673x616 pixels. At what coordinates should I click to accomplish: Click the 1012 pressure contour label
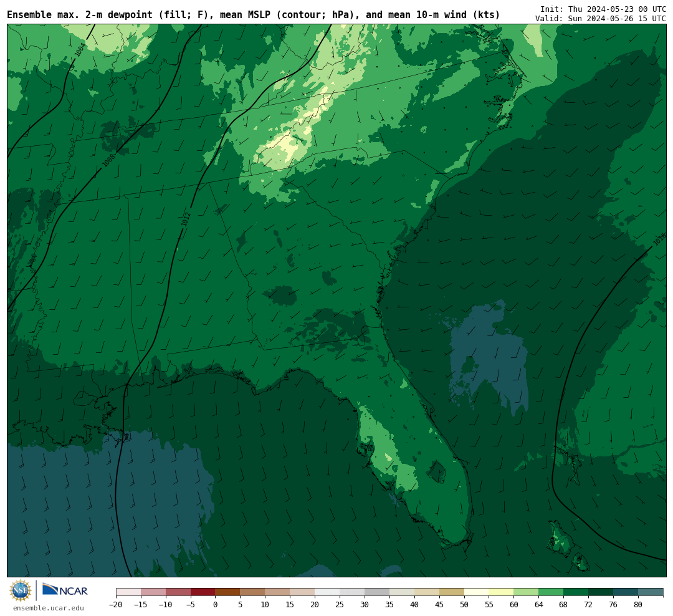tap(186, 219)
